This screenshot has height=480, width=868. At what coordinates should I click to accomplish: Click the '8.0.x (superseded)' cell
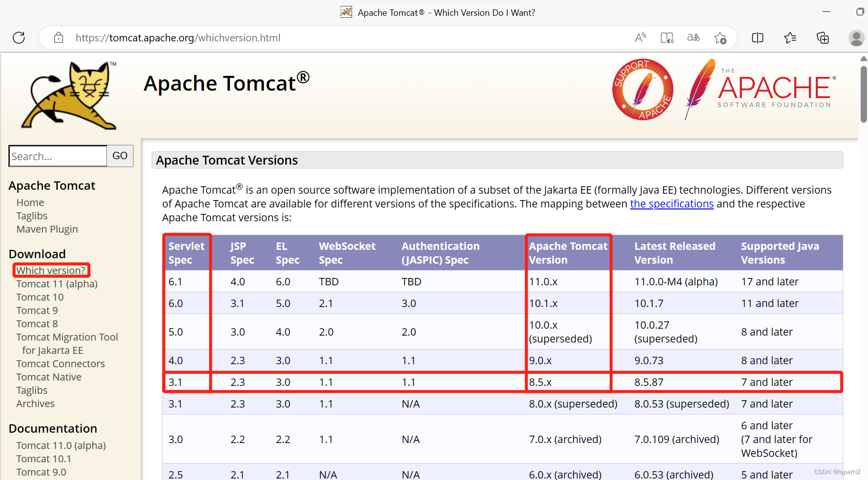(x=573, y=404)
